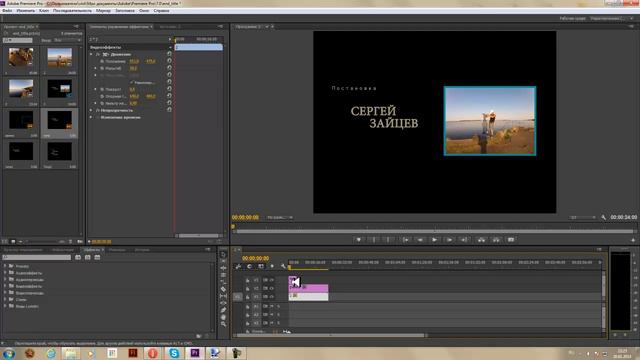Step back one frame in program monitor
This screenshot has width=640, height=360.
click(x=420, y=240)
